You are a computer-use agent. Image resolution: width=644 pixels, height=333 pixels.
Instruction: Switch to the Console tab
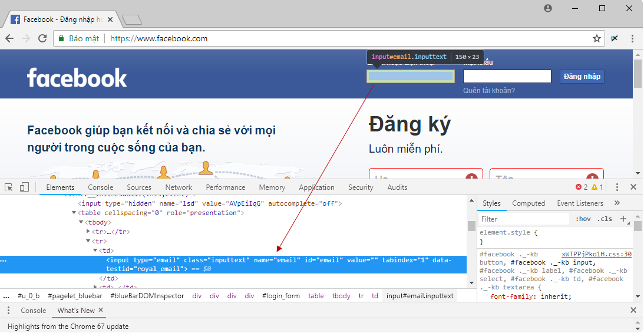point(101,187)
